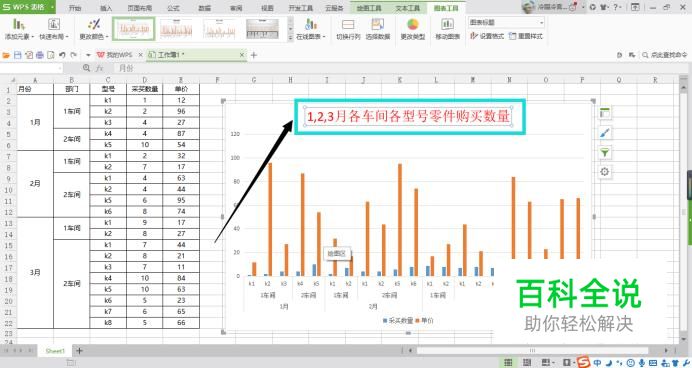Open the Chart Elements button beside chart
This screenshot has width=692, height=368.
click(x=605, y=113)
